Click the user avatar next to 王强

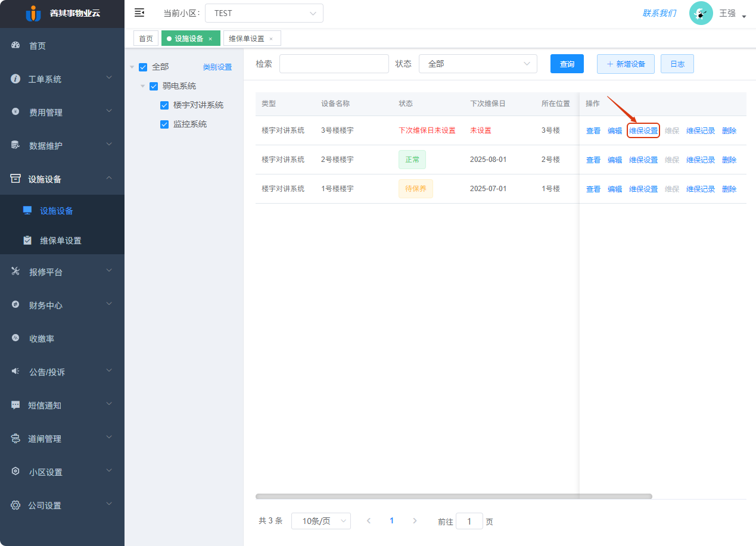point(701,13)
